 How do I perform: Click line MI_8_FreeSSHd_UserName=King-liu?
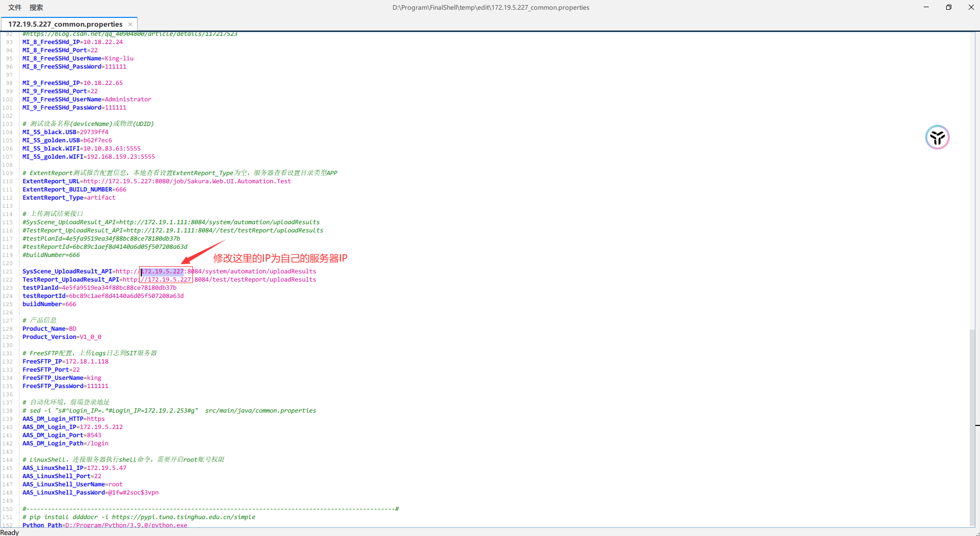(78, 58)
